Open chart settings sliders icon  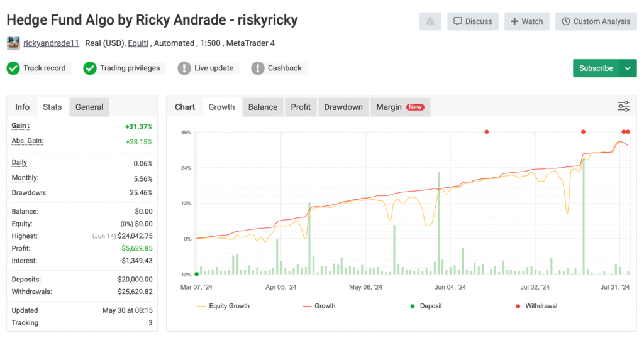pos(623,106)
